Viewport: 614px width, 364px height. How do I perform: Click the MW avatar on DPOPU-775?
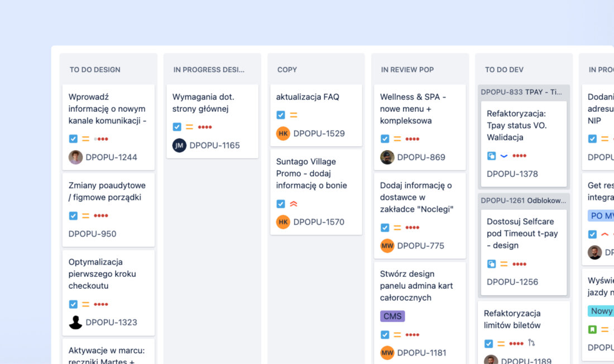click(x=387, y=246)
